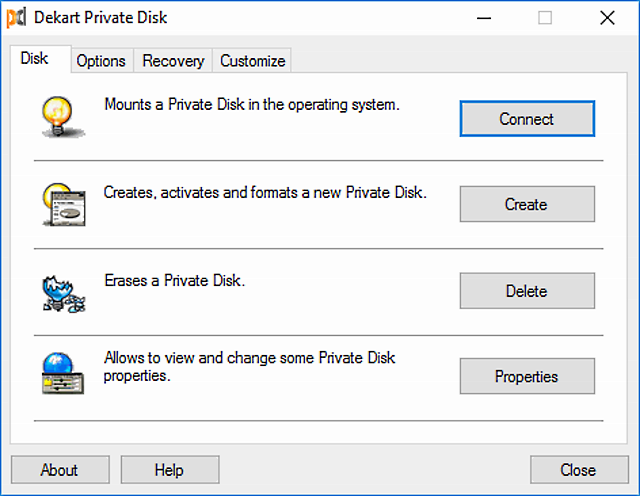Image resolution: width=640 pixels, height=496 pixels.
Task: Connect a Private Disk
Action: (x=527, y=119)
